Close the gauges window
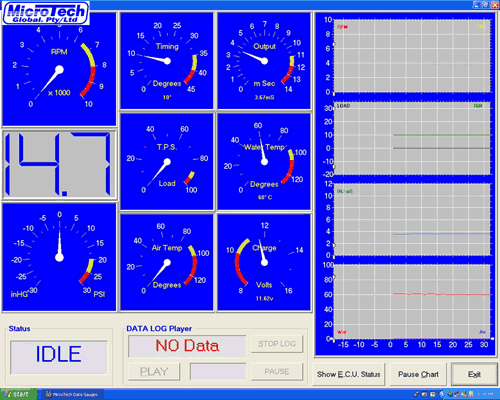The width and height of the screenshot is (500, 400). pyautogui.click(x=495, y=5)
